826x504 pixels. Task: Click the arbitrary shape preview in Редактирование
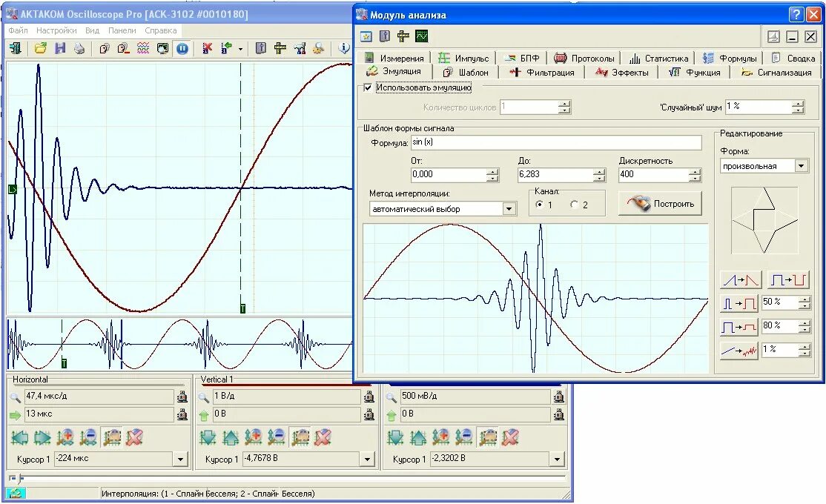coord(764,220)
